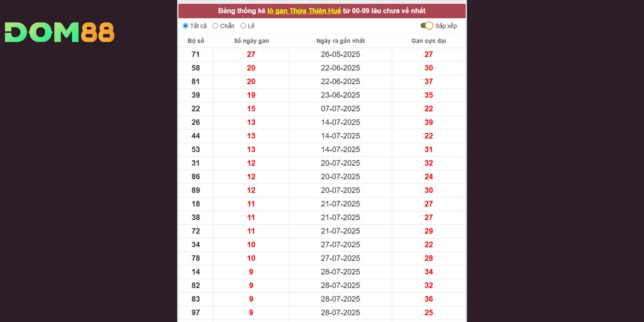Image resolution: width=644 pixels, height=322 pixels.
Task: Select number 22 in the Bộ số column
Action: click(x=196, y=109)
